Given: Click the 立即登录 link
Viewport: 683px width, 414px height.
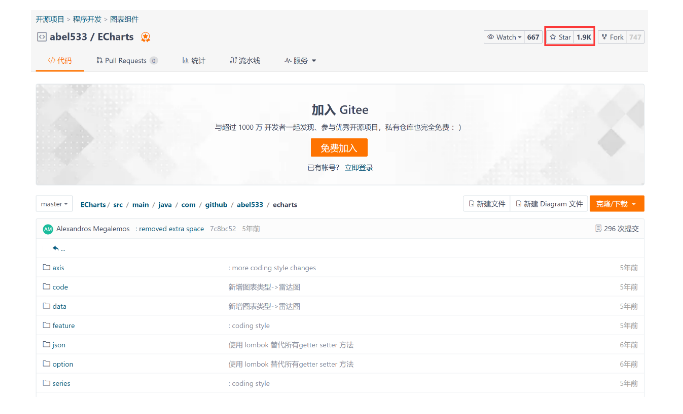Looking at the screenshot, I should click(x=358, y=168).
